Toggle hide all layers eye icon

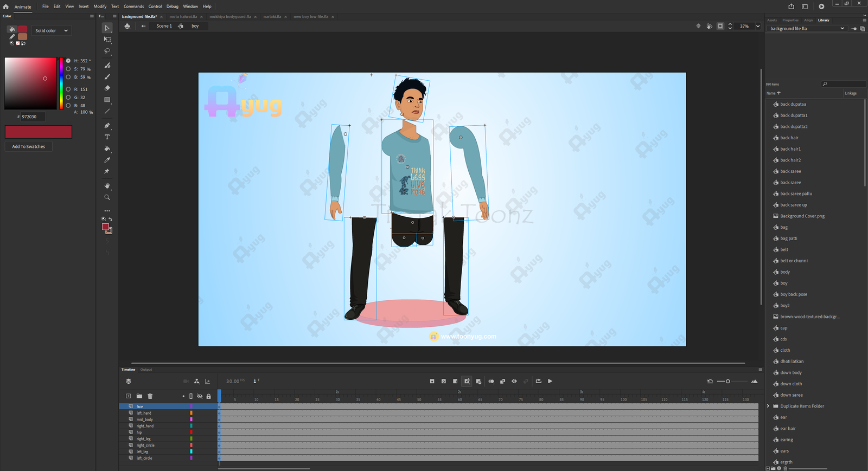(200, 396)
